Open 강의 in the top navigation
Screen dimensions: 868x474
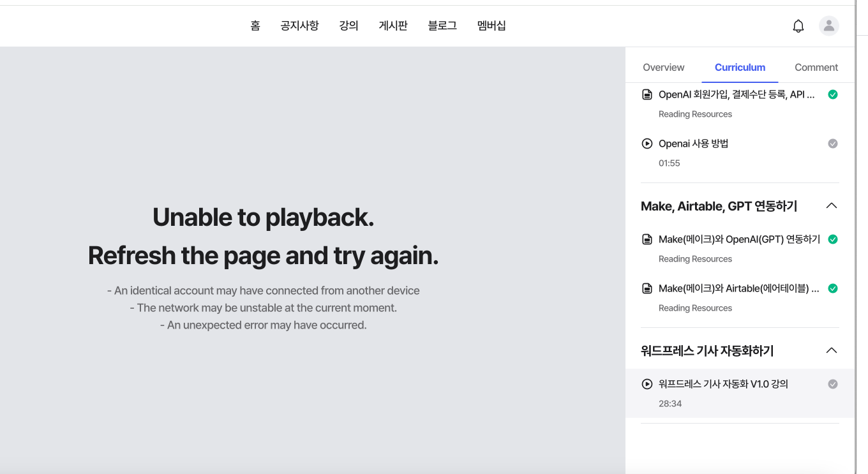coord(349,26)
